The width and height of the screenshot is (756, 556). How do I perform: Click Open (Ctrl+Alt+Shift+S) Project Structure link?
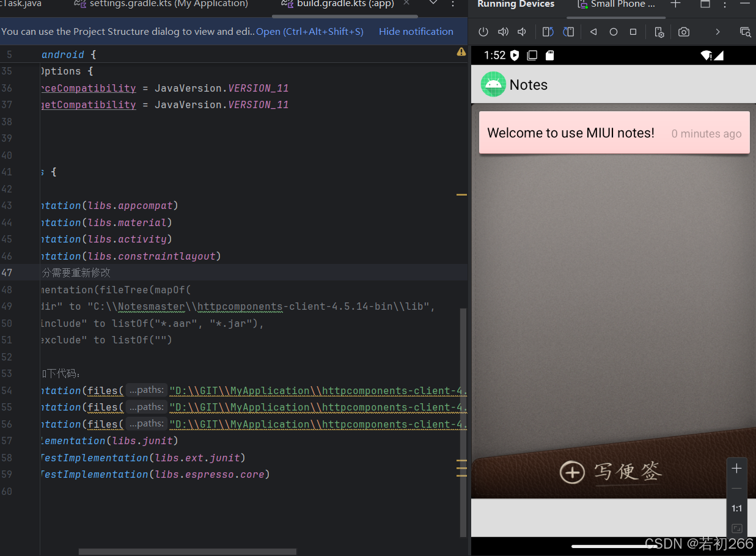[310, 31]
